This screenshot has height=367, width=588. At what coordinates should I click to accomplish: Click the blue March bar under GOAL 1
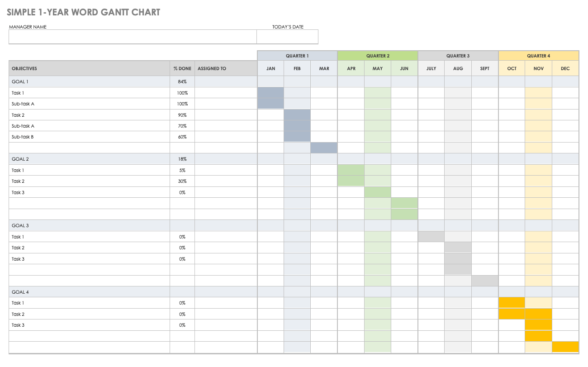(324, 148)
